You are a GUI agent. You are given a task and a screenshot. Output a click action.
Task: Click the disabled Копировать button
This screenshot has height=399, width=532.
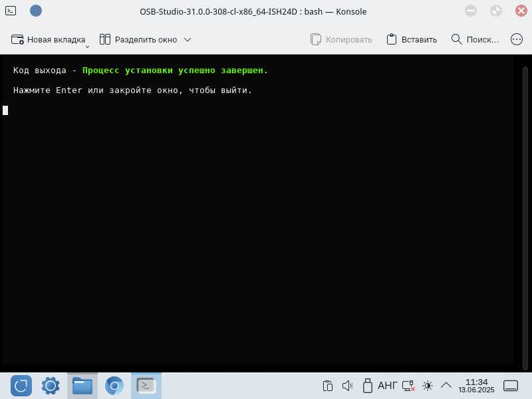coord(341,40)
